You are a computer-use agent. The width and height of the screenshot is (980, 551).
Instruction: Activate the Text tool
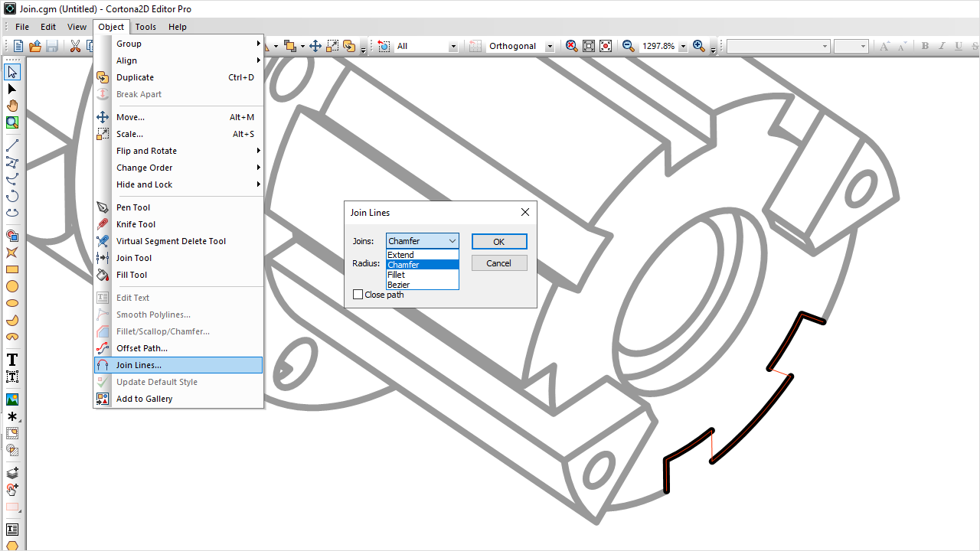tap(12, 359)
